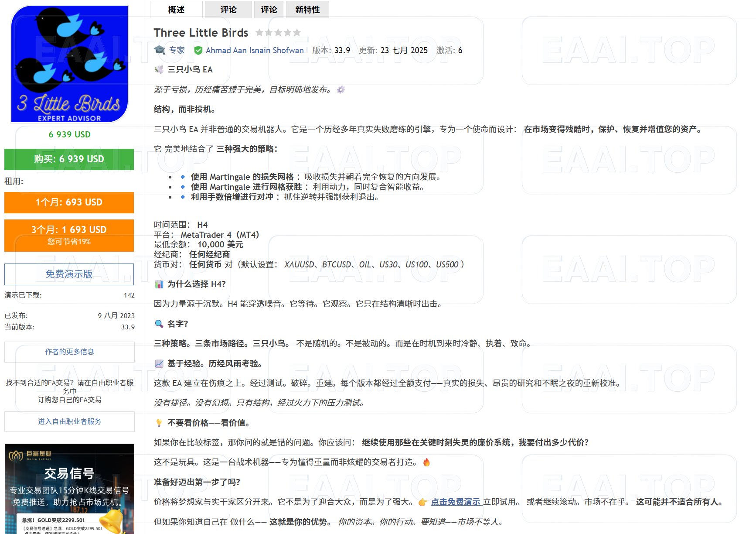This screenshot has height=534, width=756.
Task: Open the 交易信号 advertisement banner
Action: [x=69, y=489]
